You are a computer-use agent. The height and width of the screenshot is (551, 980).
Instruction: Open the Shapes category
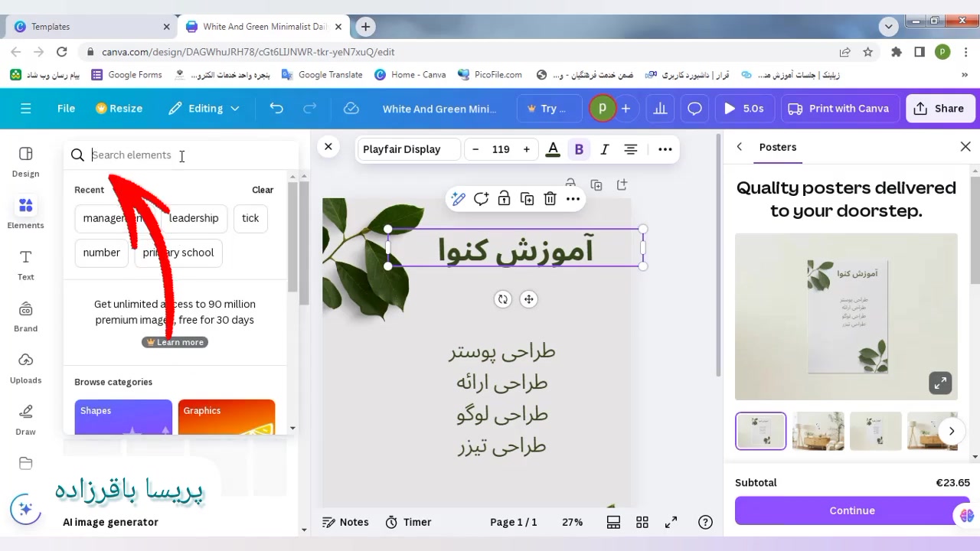pyautogui.click(x=123, y=417)
